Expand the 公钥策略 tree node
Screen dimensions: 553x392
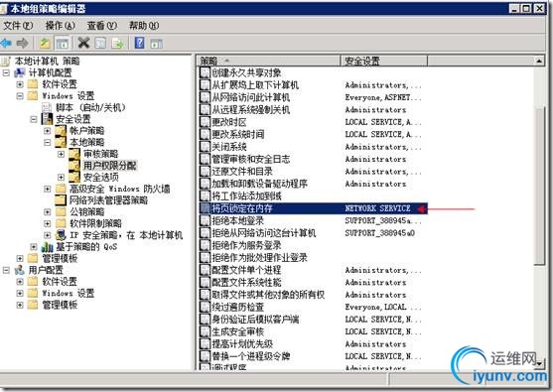pyautogui.click(x=48, y=212)
